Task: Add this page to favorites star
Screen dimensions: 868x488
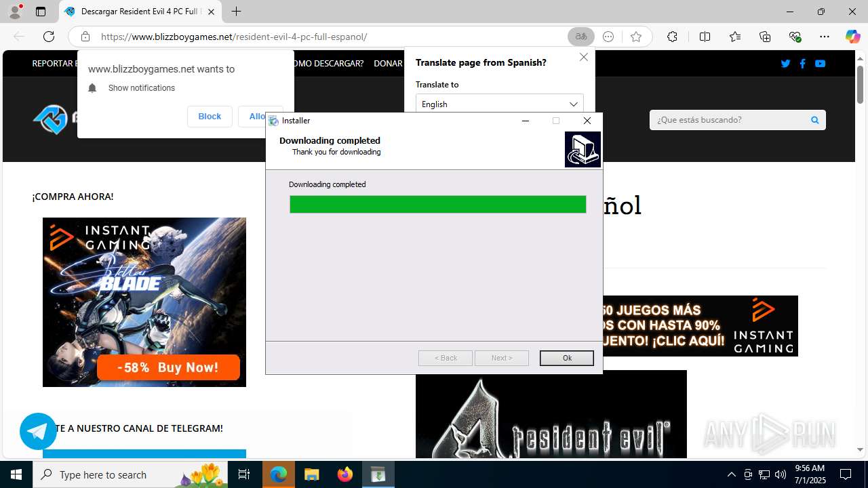Action: [x=635, y=37]
